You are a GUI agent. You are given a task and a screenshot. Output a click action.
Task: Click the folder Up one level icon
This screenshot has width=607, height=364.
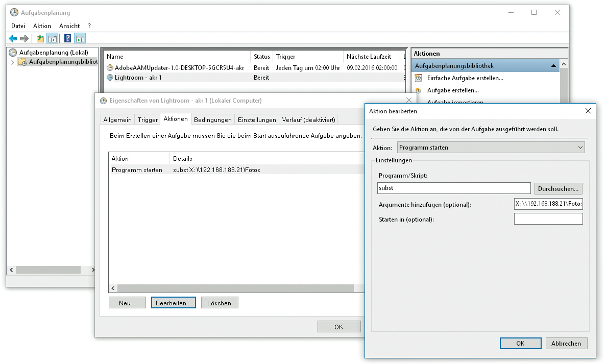(40, 38)
